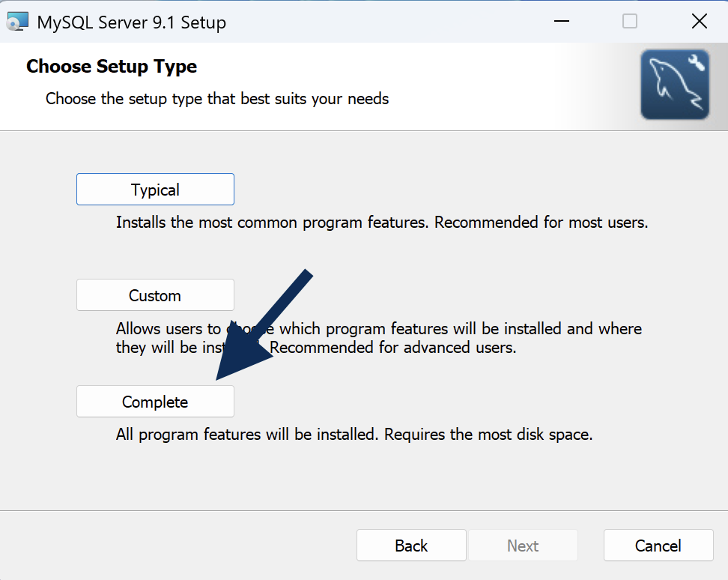Click the 'MySQL Server 9.1 Setup' title text
Viewport: 728px width, 580px height.
[x=131, y=22]
